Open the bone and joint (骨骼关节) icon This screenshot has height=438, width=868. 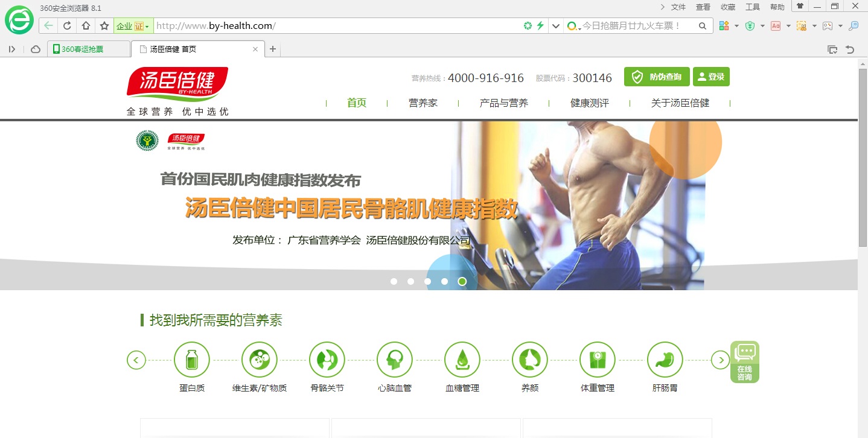point(327,360)
